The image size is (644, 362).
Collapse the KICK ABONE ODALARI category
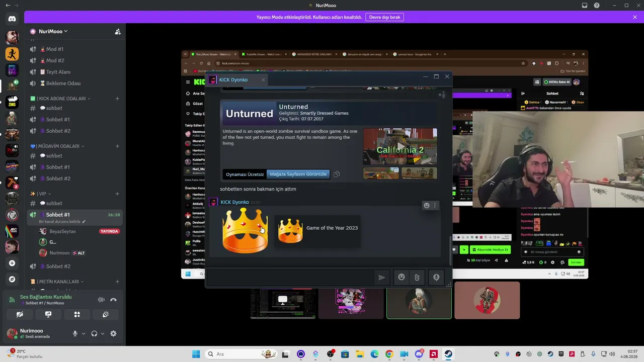(x=60, y=99)
